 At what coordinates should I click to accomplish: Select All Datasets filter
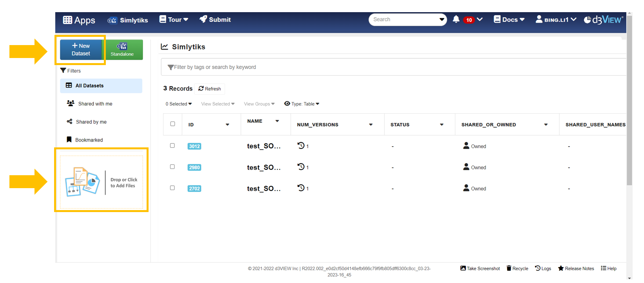tap(101, 86)
